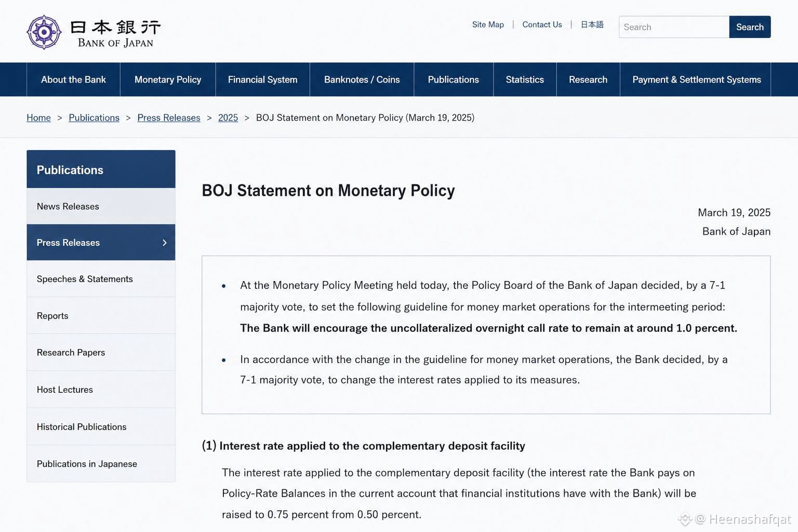This screenshot has height=532, width=798.
Task: Click the bold sentence about the overnight call rate
Action: [488, 328]
